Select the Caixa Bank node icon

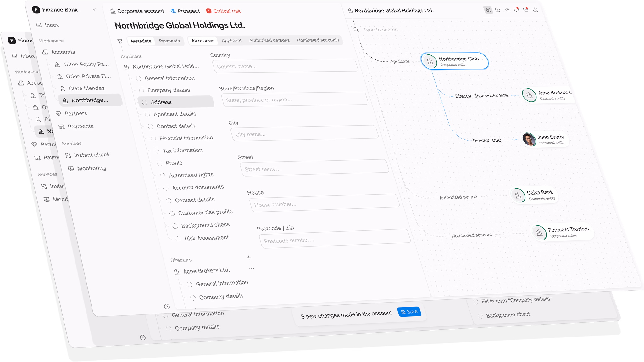click(518, 196)
